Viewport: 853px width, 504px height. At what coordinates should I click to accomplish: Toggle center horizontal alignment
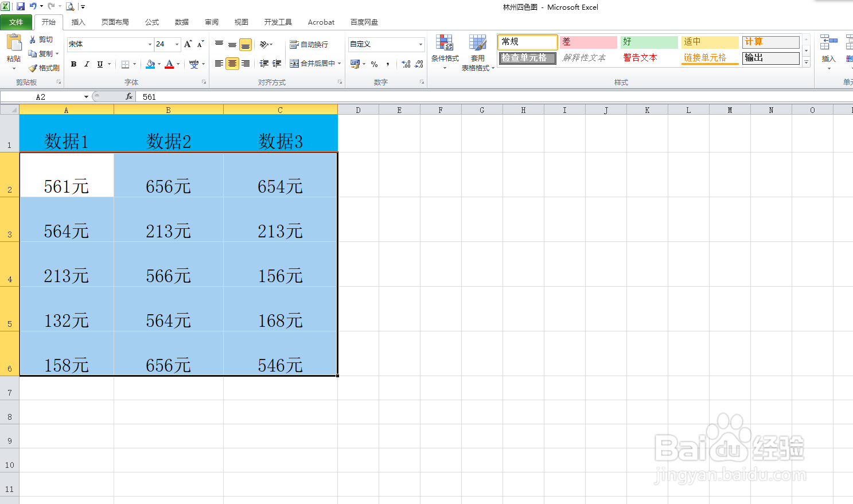(x=232, y=64)
